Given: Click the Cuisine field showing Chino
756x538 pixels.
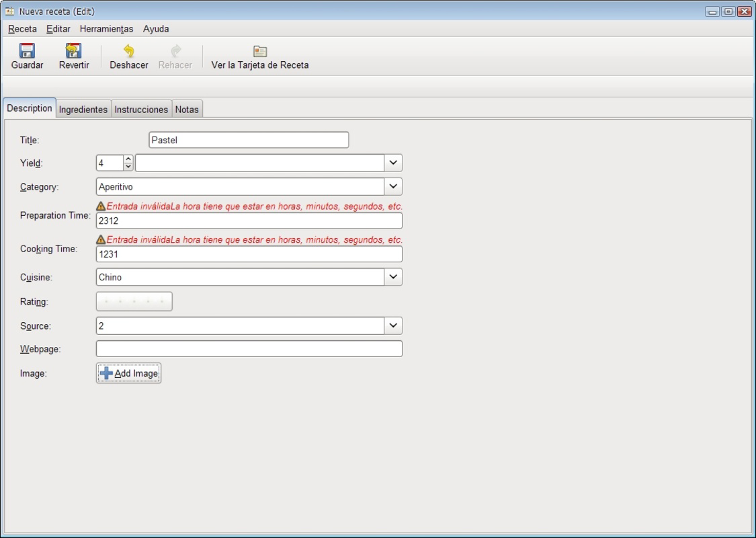Looking at the screenshot, I should pyautogui.click(x=240, y=277).
